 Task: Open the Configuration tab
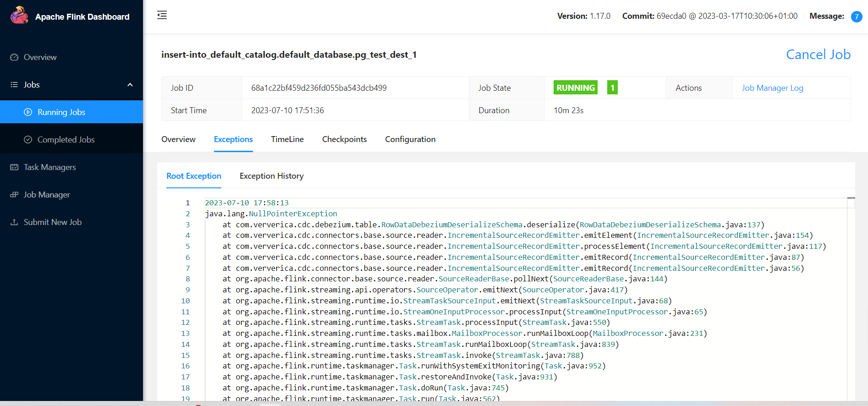410,139
